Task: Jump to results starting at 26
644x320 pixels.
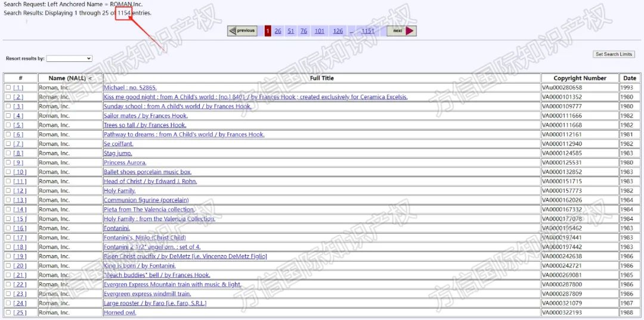Action: click(x=278, y=31)
